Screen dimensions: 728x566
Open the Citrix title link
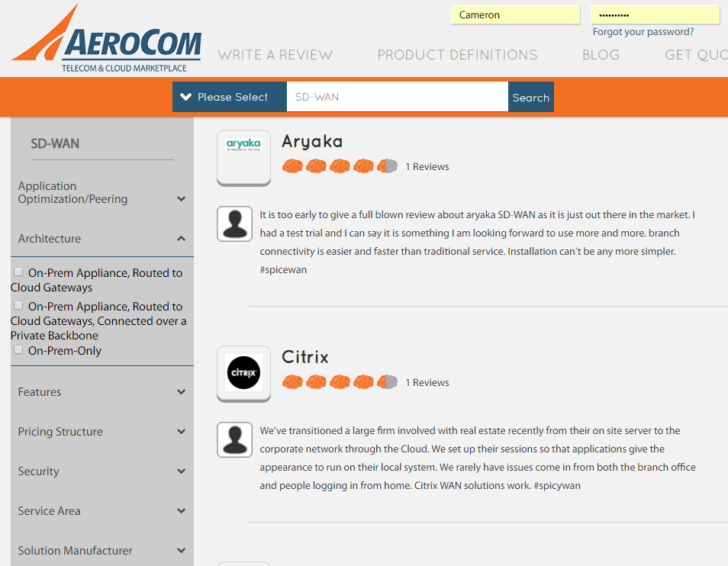pyautogui.click(x=305, y=357)
